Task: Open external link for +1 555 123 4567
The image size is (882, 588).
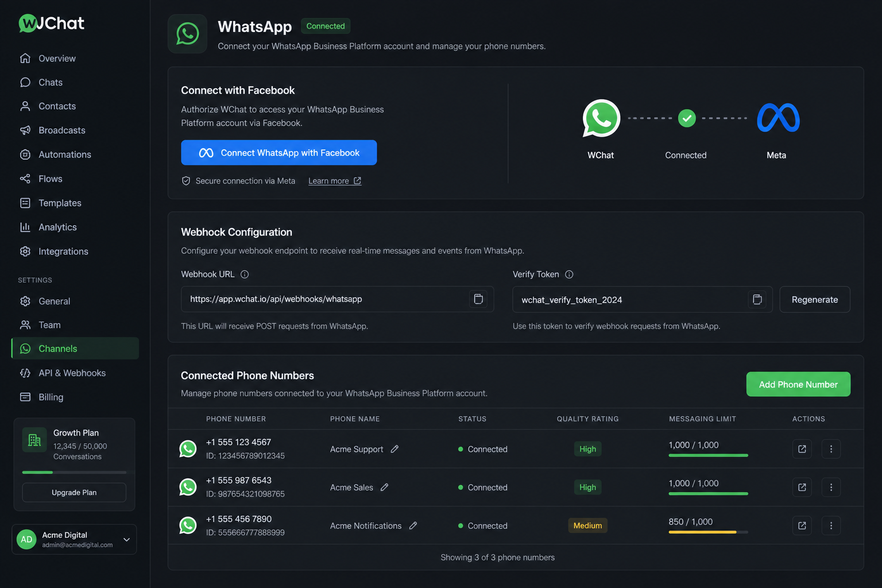Action: click(x=802, y=449)
